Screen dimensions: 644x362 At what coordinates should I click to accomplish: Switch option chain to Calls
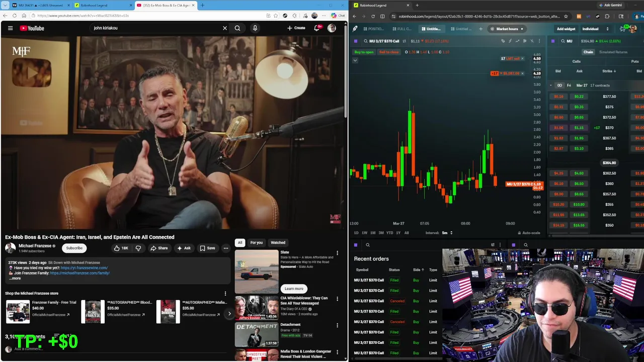[x=577, y=61]
